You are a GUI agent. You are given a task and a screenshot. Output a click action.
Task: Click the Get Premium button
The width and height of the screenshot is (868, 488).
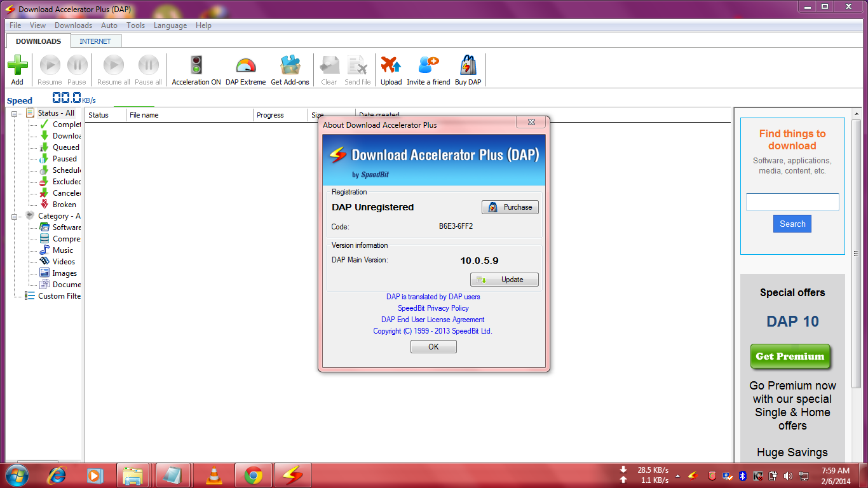790,356
